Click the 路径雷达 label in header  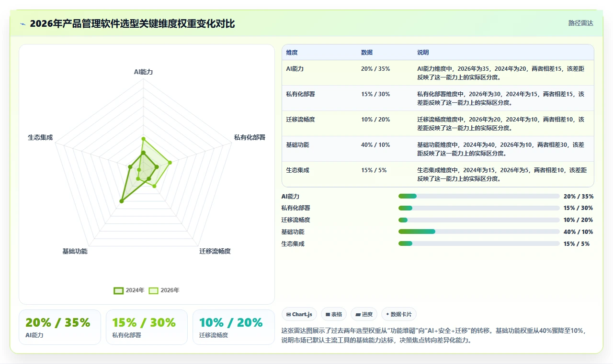(580, 23)
